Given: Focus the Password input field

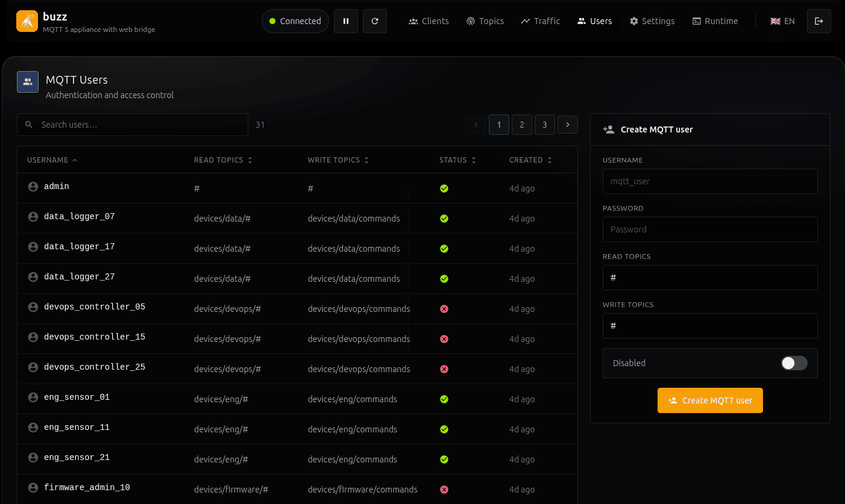Looking at the screenshot, I should (710, 229).
